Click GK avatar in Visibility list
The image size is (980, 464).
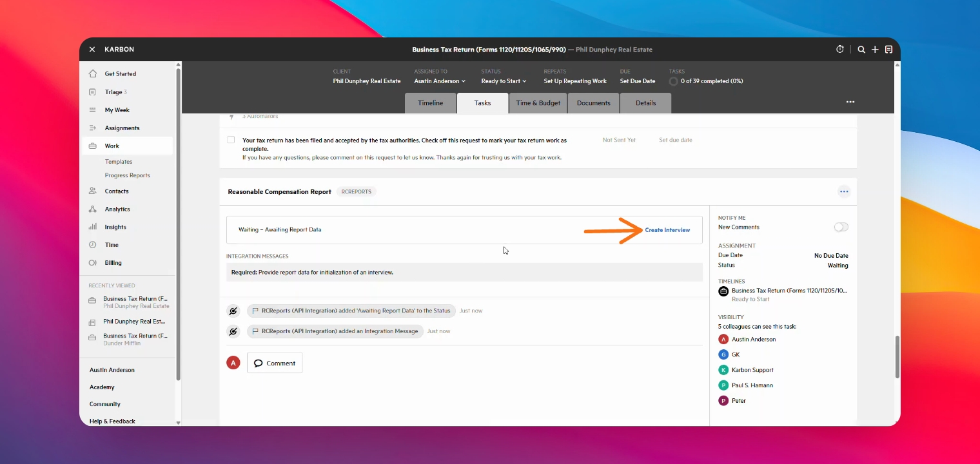[x=723, y=354]
